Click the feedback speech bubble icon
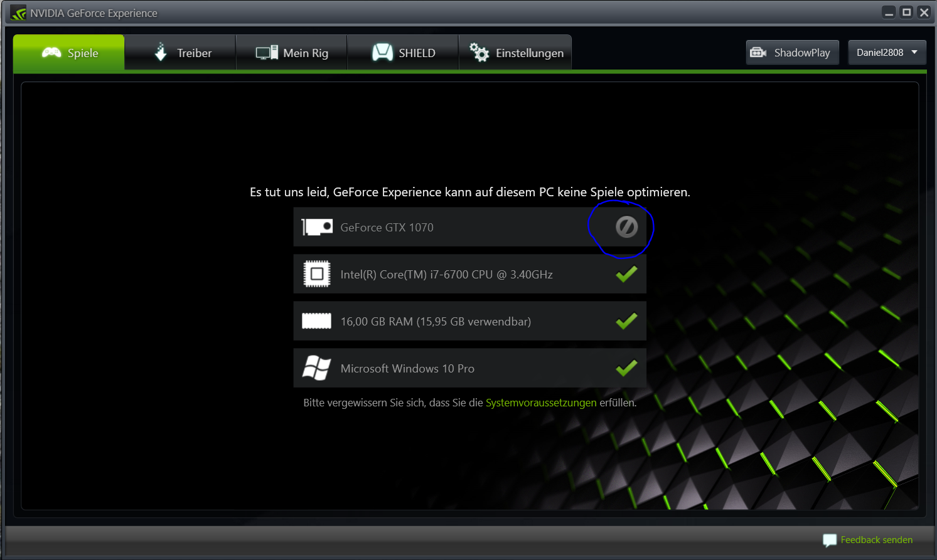The width and height of the screenshot is (937, 560). click(830, 540)
